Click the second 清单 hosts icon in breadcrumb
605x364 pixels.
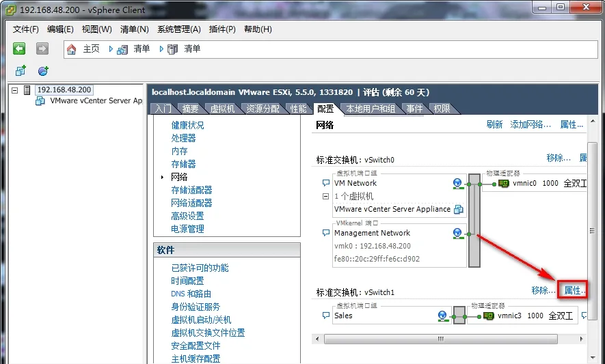(x=172, y=49)
